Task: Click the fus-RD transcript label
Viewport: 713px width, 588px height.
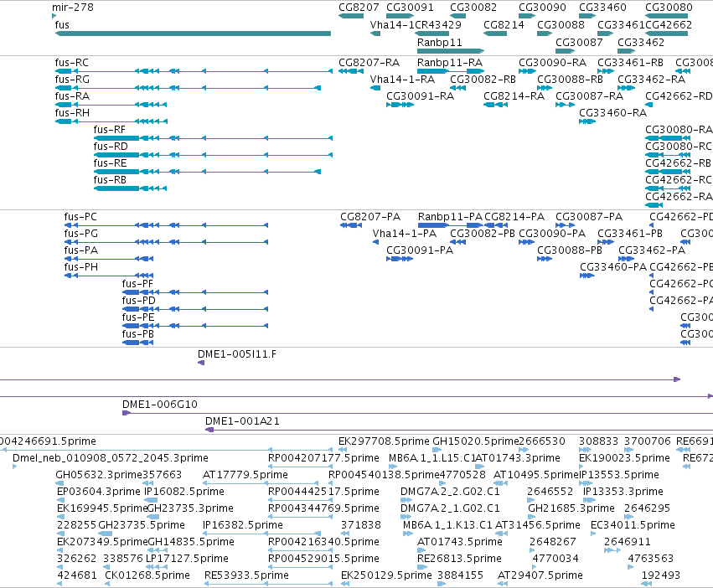Action: (111, 147)
